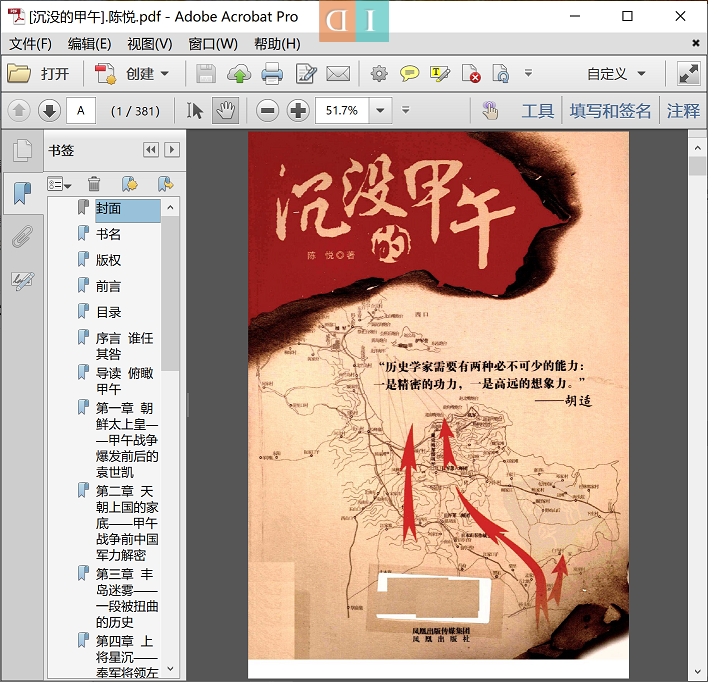
Task: Delete selected bookmark with trash icon
Action: coord(94,184)
